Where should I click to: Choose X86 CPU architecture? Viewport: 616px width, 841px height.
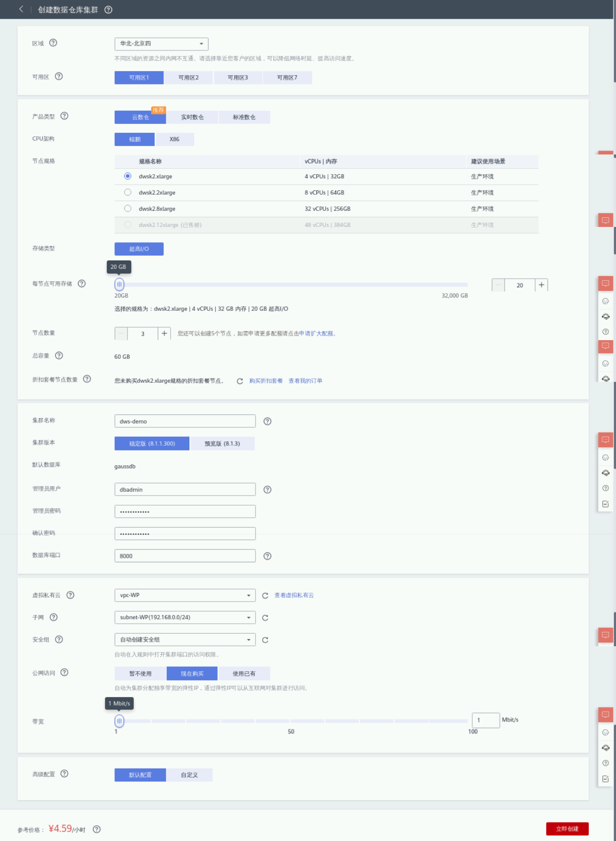(x=174, y=139)
